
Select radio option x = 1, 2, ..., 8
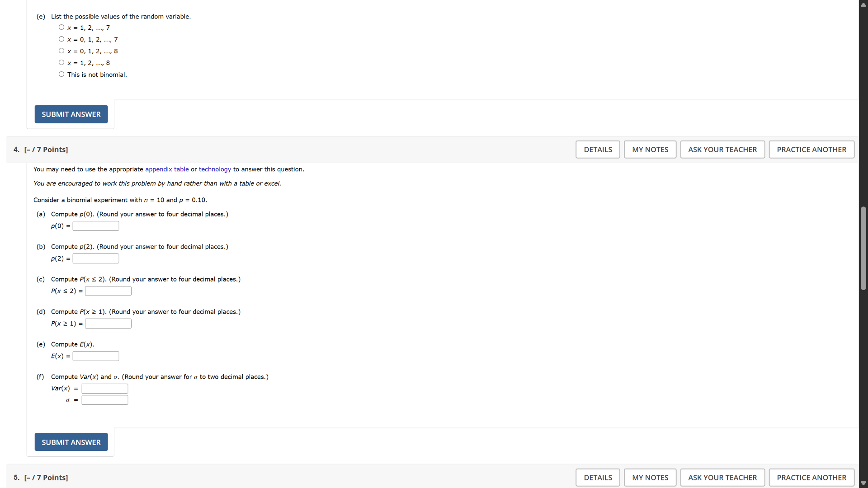(61, 63)
